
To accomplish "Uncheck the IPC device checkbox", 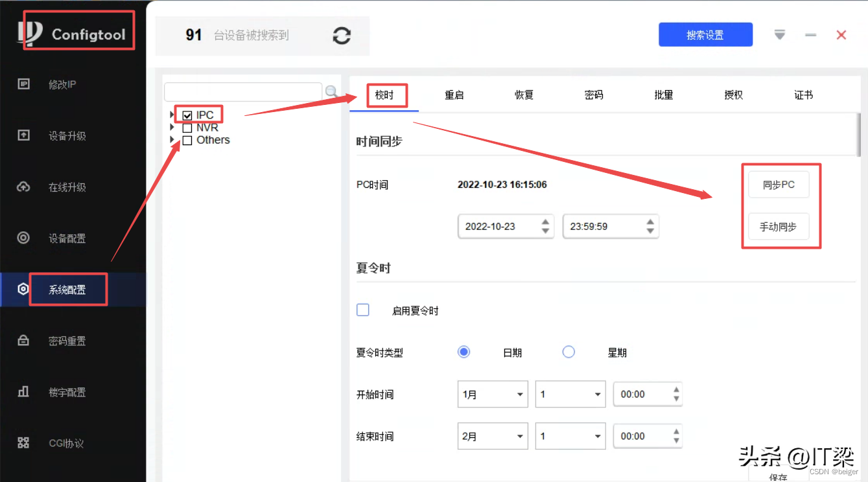I will pyautogui.click(x=187, y=115).
